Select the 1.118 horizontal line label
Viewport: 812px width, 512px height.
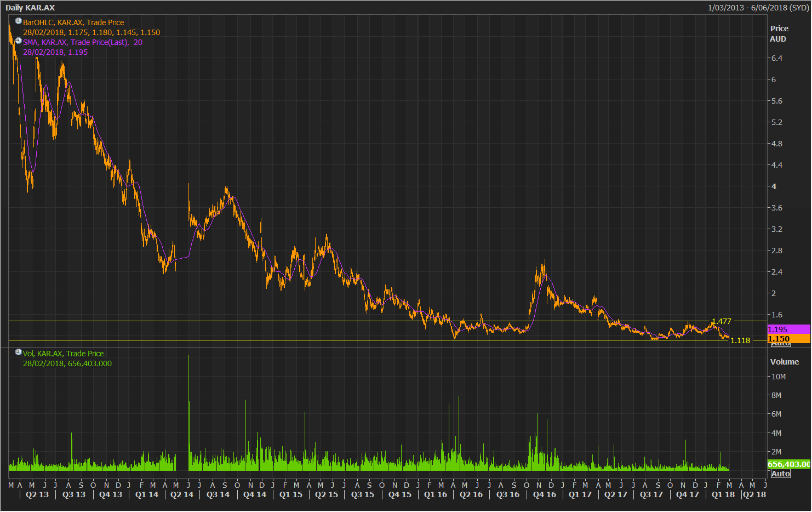[740, 340]
